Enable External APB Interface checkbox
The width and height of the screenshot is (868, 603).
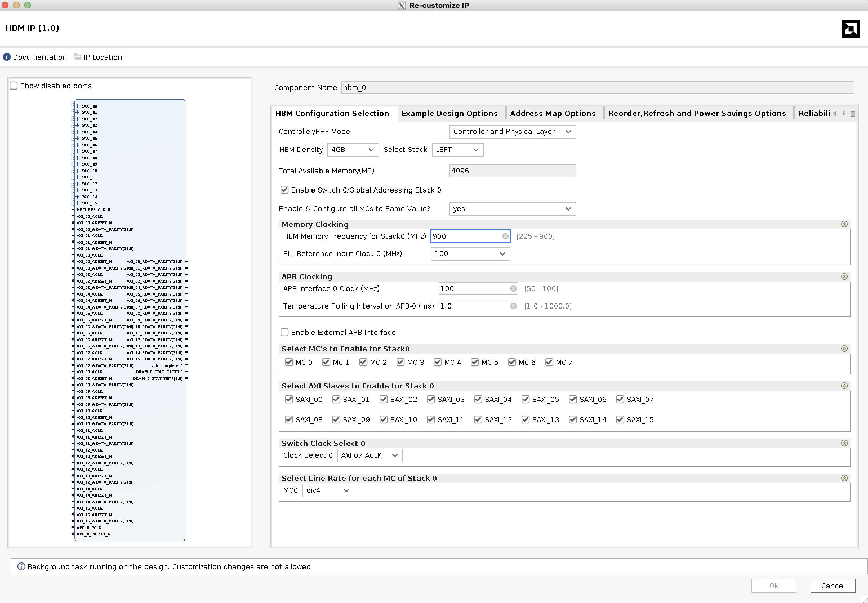(284, 332)
